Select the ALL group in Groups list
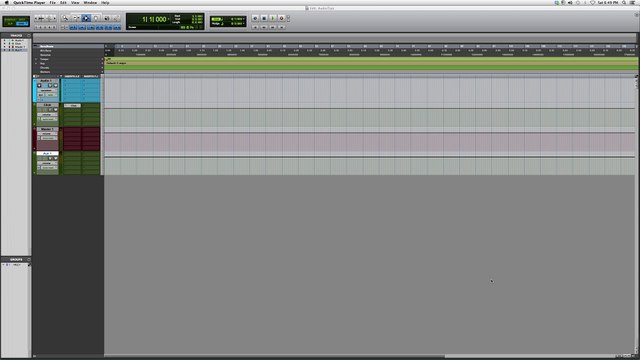The width and height of the screenshot is (640, 360). (16, 264)
